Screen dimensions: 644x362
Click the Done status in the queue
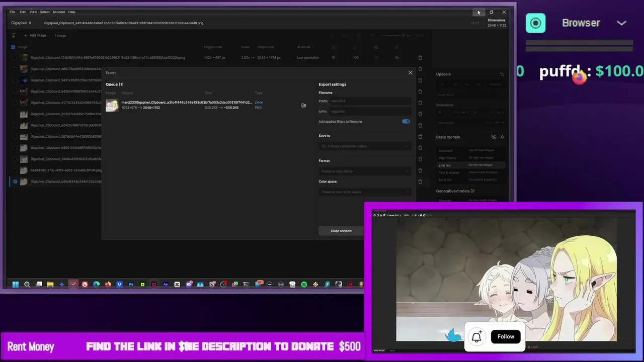(x=259, y=103)
